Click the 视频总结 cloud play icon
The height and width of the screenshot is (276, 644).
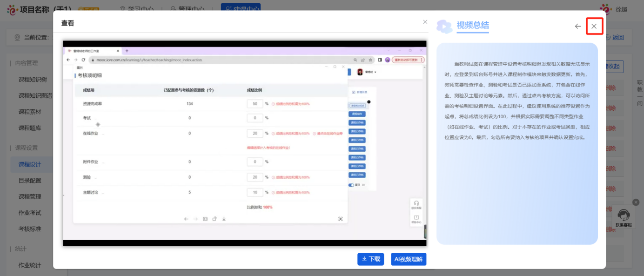444,27
